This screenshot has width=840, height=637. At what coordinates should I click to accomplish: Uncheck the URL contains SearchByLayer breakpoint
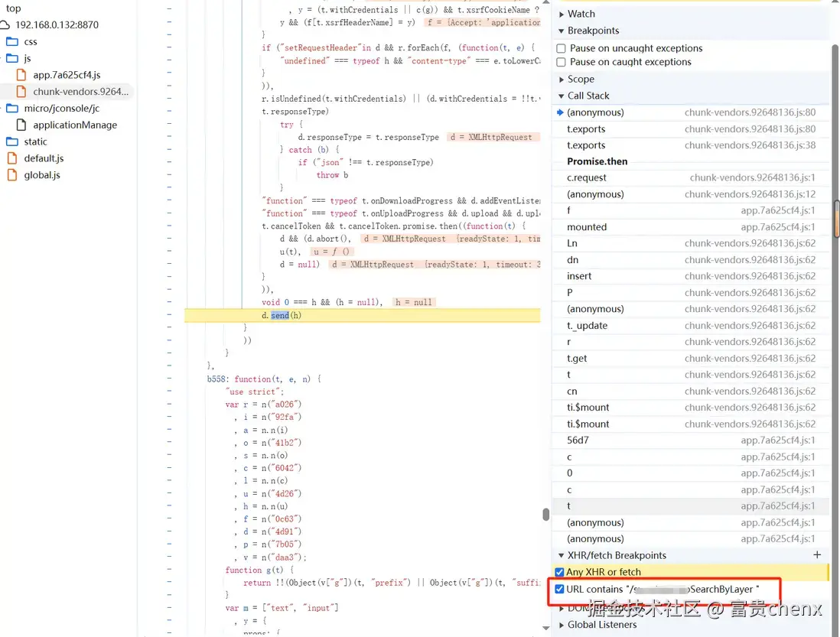[559, 590]
